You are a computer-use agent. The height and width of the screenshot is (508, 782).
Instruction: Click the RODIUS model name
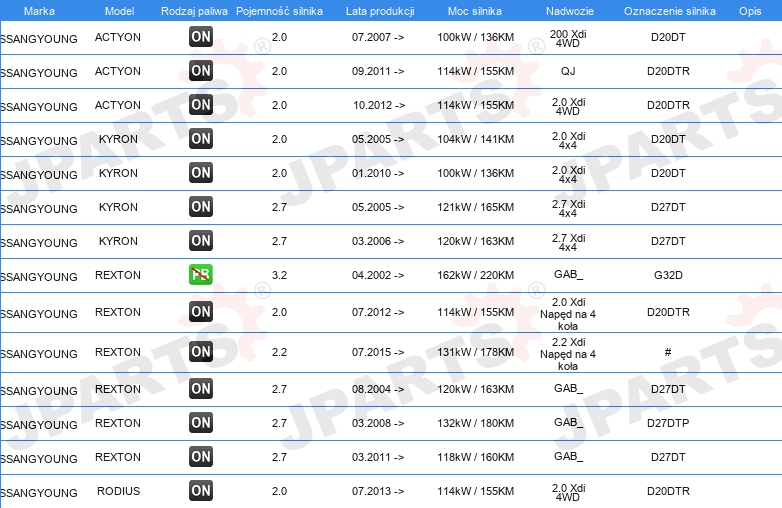(x=119, y=491)
